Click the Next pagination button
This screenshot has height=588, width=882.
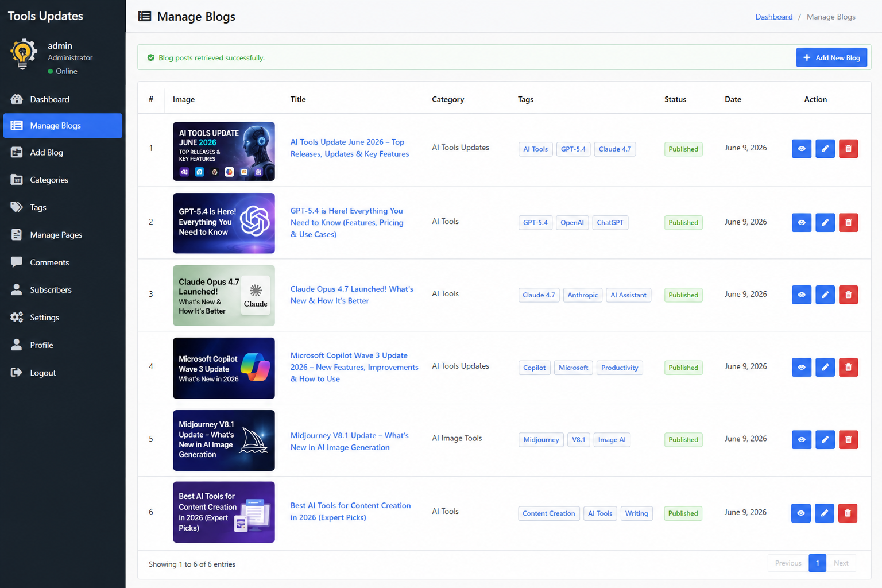(x=841, y=563)
